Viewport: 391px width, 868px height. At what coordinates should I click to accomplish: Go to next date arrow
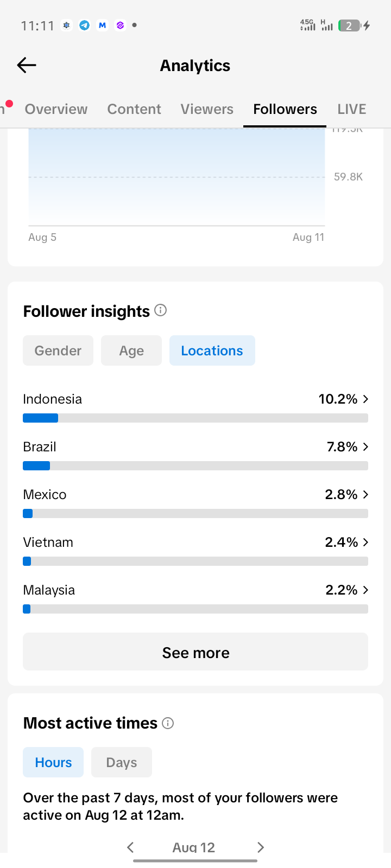(261, 847)
